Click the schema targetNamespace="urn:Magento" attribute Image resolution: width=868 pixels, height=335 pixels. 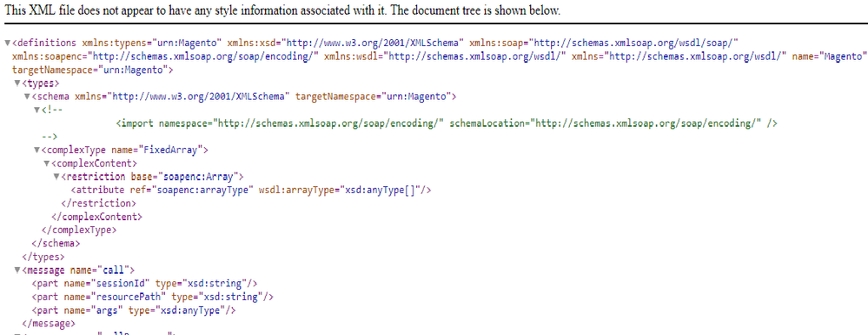tap(373, 97)
